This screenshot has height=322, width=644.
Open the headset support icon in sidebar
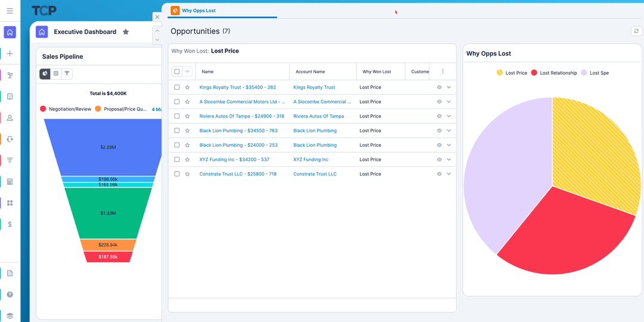10,139
